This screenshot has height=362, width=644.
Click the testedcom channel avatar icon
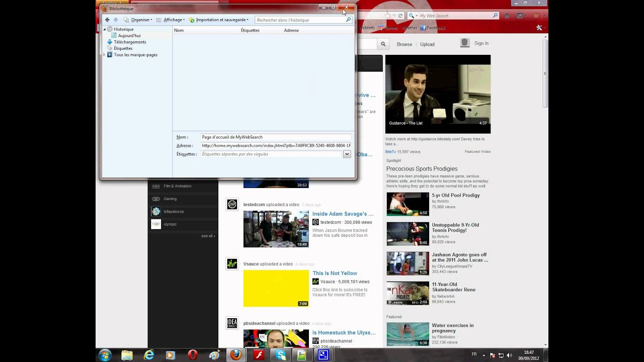click(x=232, y=204)
